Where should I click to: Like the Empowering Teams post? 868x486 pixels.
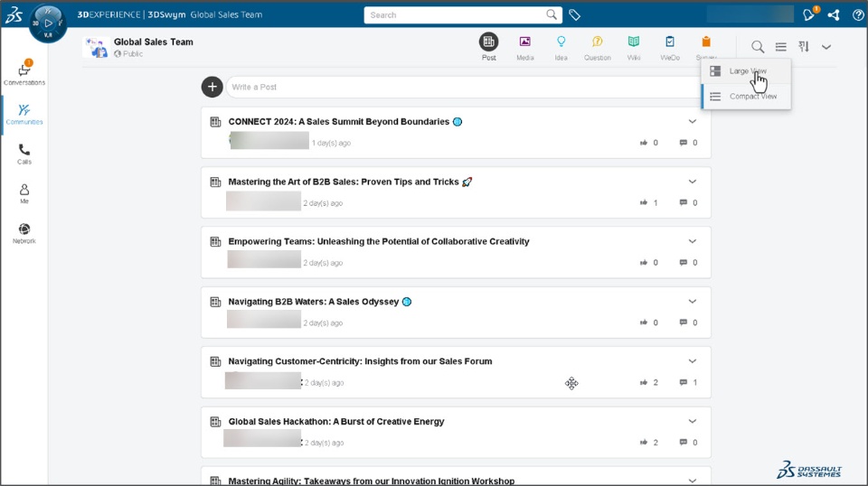(x=644, y=263)
